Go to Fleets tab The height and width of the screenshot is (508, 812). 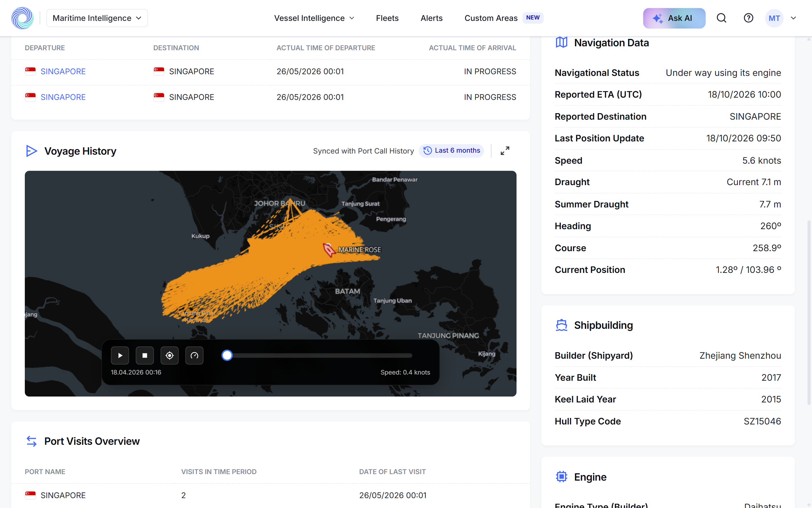coord(387,18)
